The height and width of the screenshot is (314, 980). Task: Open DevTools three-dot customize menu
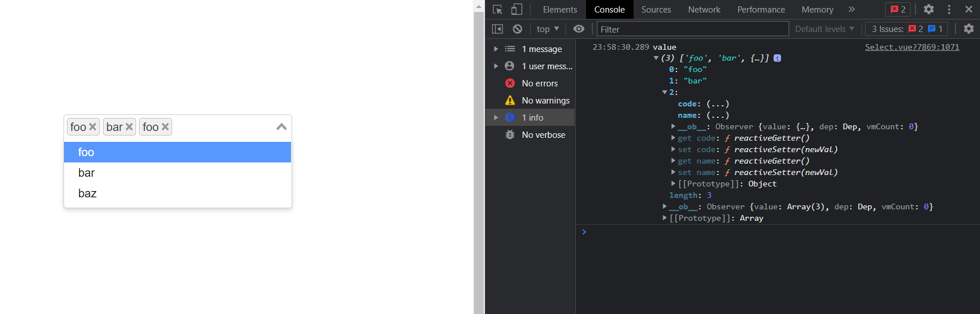[x=949, y=9]
